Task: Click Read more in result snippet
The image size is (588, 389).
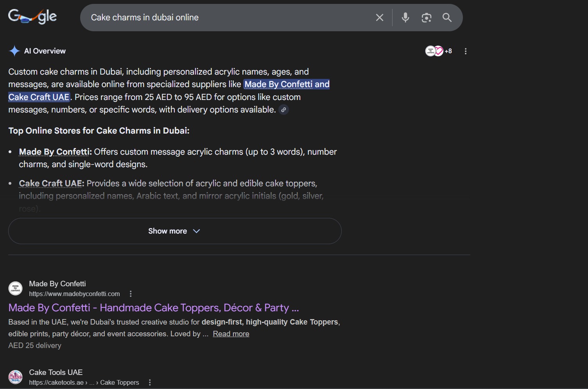Action: pos(231,334)
